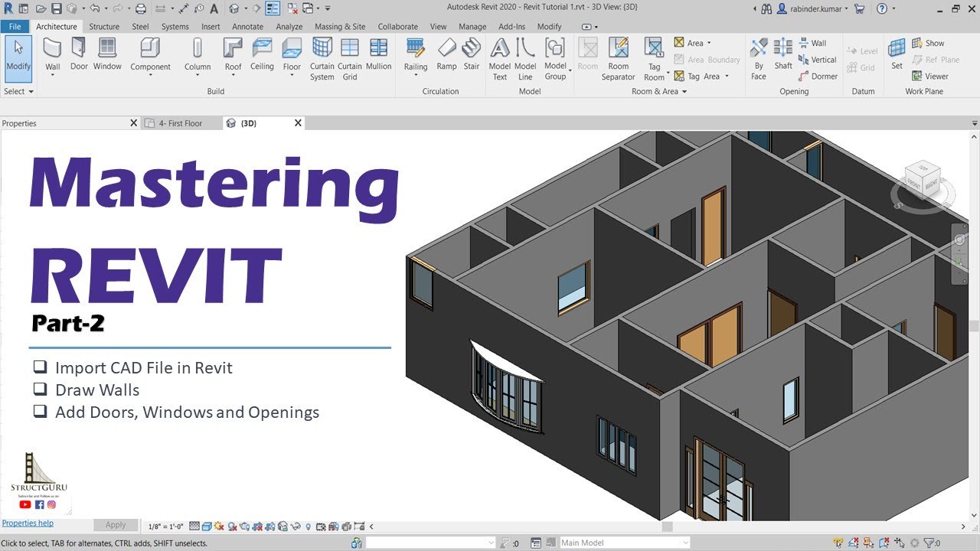Open the Component dropdown arrow
This screenshot has height=551, width=980.
(150, 76)
